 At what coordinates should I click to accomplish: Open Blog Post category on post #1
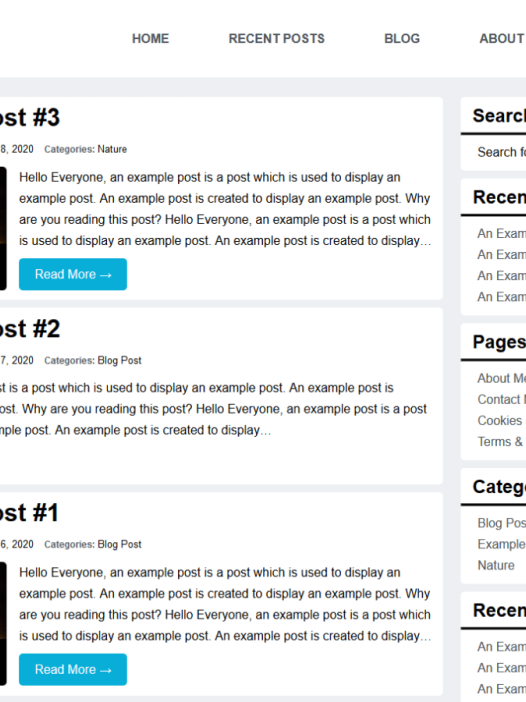tap(120, 544)
